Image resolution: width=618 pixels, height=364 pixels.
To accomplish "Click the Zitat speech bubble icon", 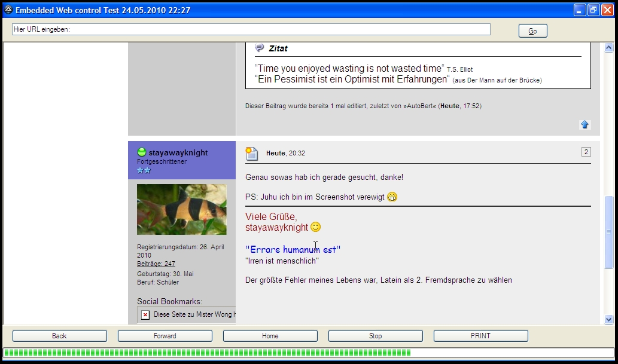I will coord(259,48).
